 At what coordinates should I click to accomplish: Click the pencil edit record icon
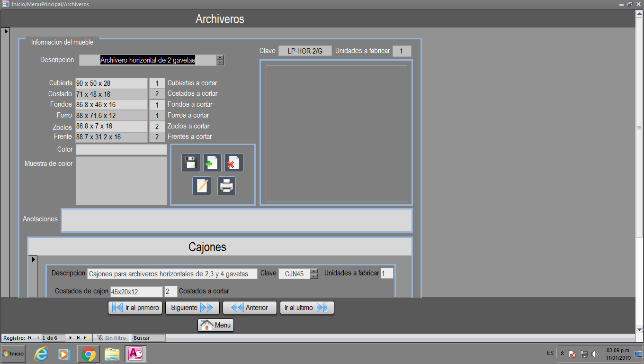[x=202, y=186]
